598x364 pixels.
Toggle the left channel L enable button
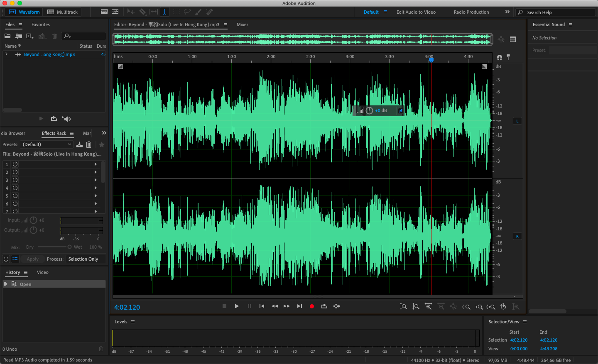[517, 121]
